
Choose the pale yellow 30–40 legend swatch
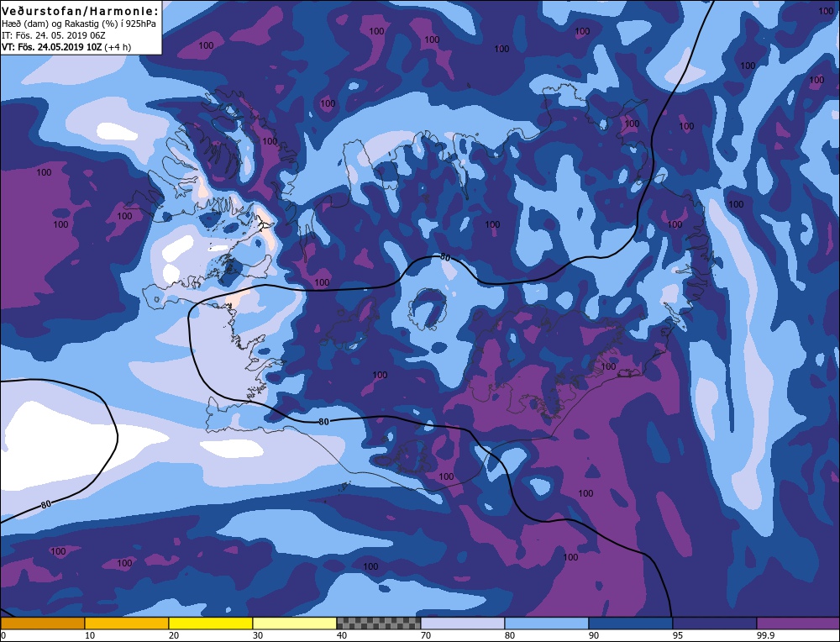(295, 624)
